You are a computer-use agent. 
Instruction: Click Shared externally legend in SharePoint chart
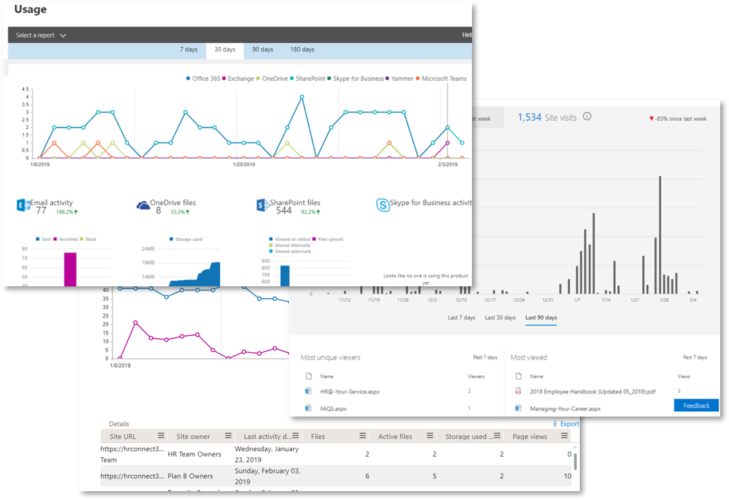click(x=290, y=251)
